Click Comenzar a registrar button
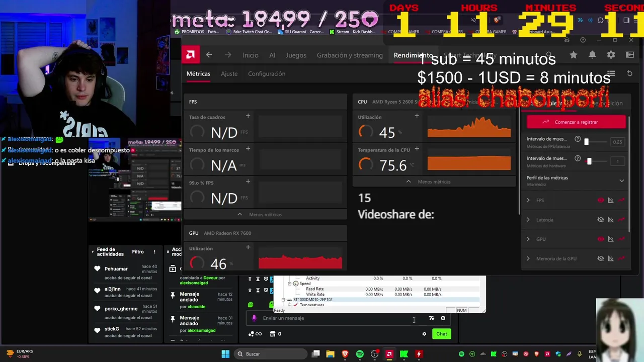 point(576,122)
